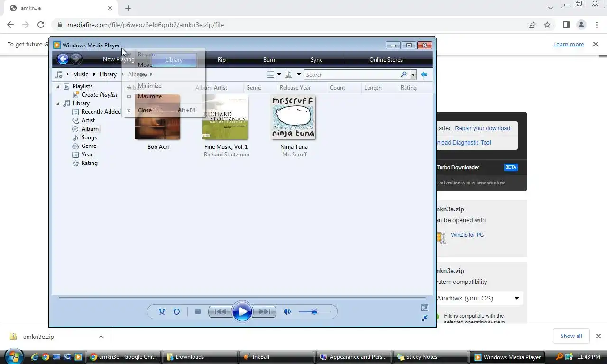Open the Now Playing tab
The width and height of the screenshot is (607, 364).
[119, 59]
